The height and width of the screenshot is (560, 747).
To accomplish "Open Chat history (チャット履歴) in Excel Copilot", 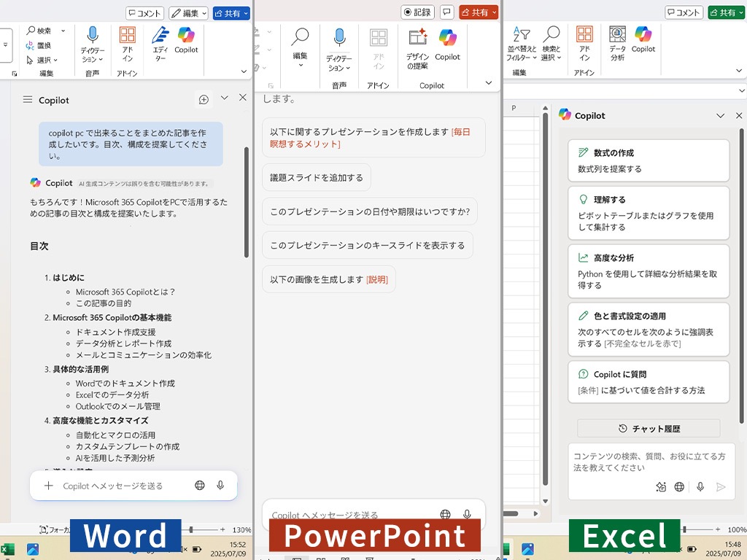I will [649, 429].
